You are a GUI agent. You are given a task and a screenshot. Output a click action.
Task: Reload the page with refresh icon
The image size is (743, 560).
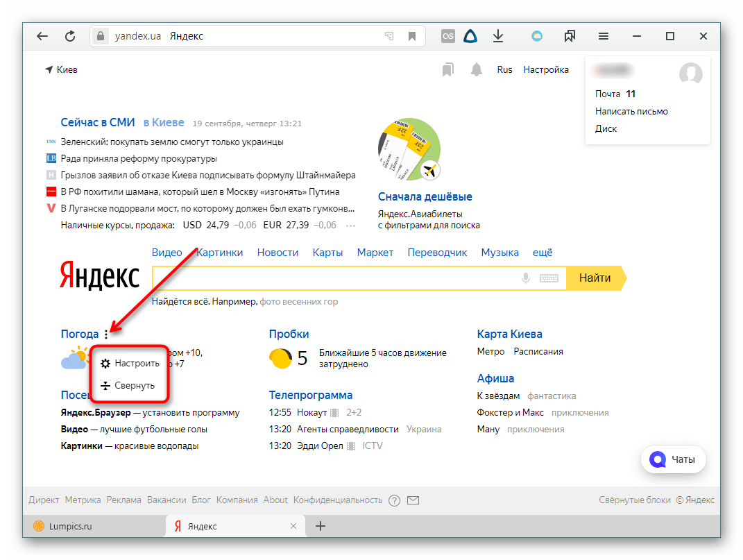click(x=70, y=36)
